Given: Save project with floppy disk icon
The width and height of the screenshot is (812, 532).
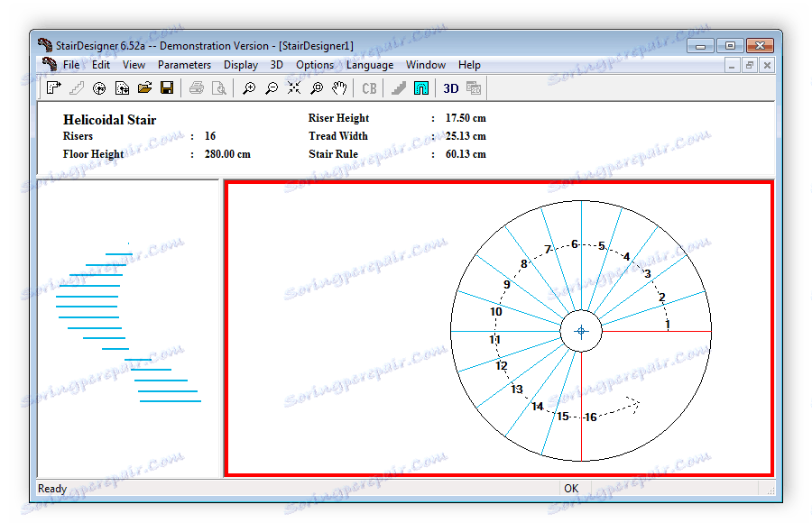Looking at the screenshot, I should [167, 87].
